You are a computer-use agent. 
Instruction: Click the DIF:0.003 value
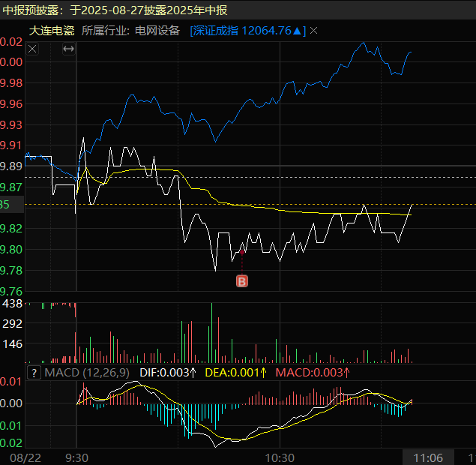(x=168, y=373)
